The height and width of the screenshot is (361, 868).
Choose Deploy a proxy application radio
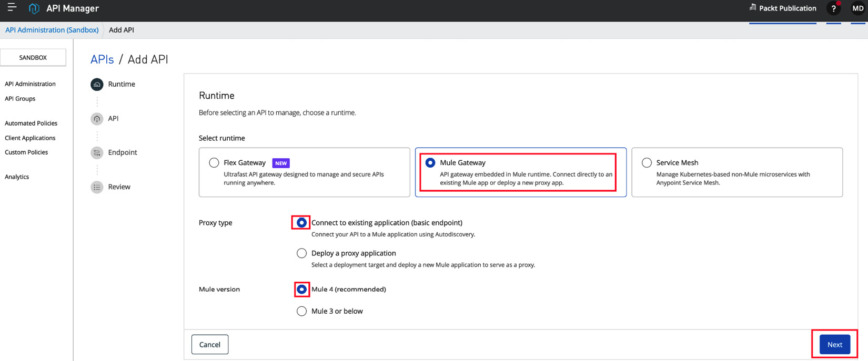coord(301,253)
